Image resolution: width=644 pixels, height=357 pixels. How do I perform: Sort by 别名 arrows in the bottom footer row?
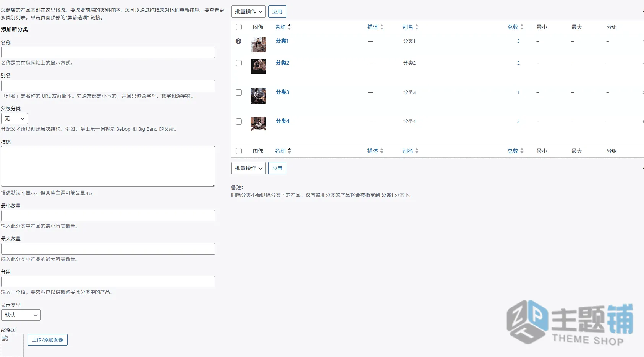417,151
